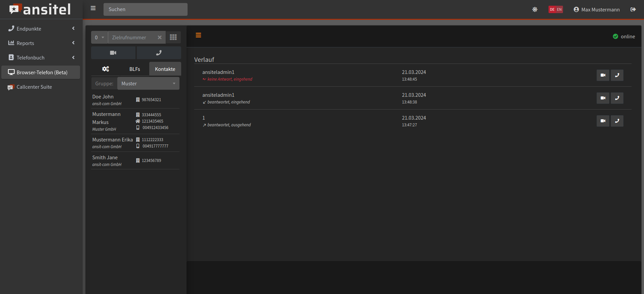Click the orange hamburger menu in Verlauf panel
Viewport: 644px width, 294px height.
[198, 35]
